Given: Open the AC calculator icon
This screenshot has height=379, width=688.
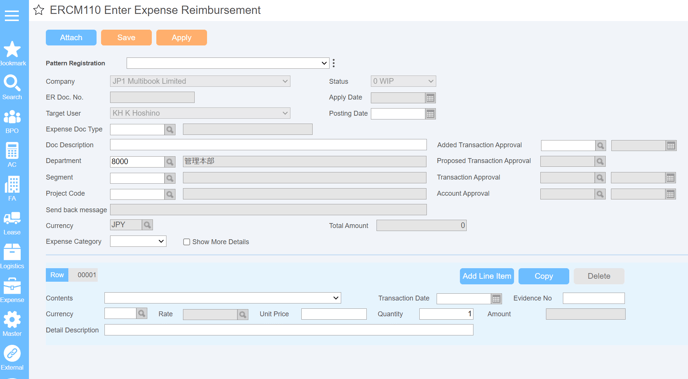Looking at the screenshot, I should 12,151.
